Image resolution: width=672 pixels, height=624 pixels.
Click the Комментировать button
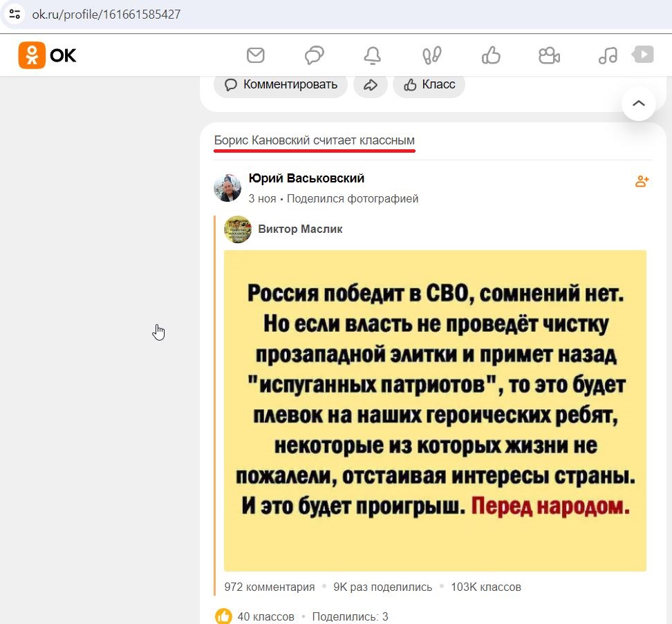(280, 84)
